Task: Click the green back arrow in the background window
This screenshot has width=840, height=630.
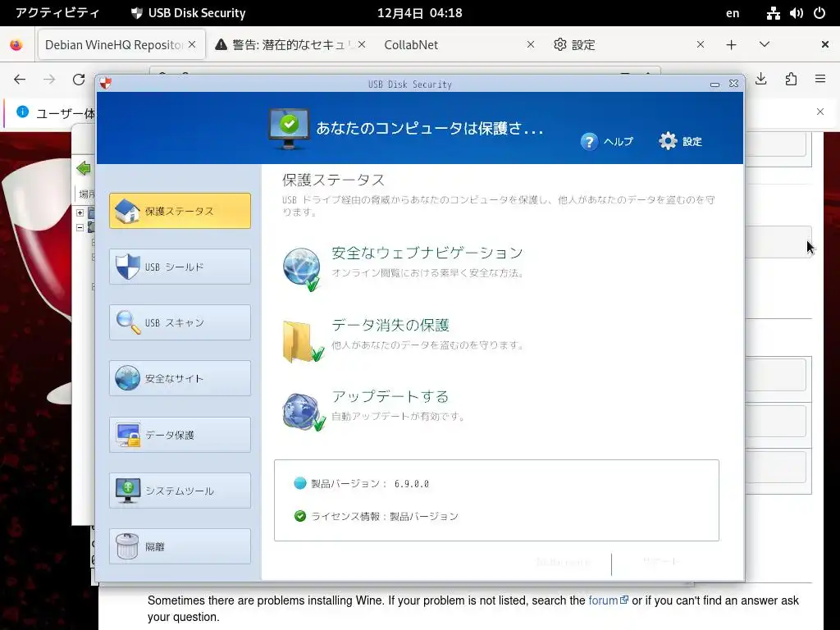Action: click(84, 168)
